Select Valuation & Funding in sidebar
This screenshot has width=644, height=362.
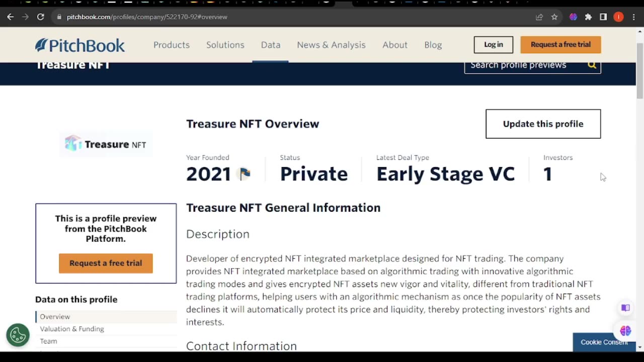[72, 329]
